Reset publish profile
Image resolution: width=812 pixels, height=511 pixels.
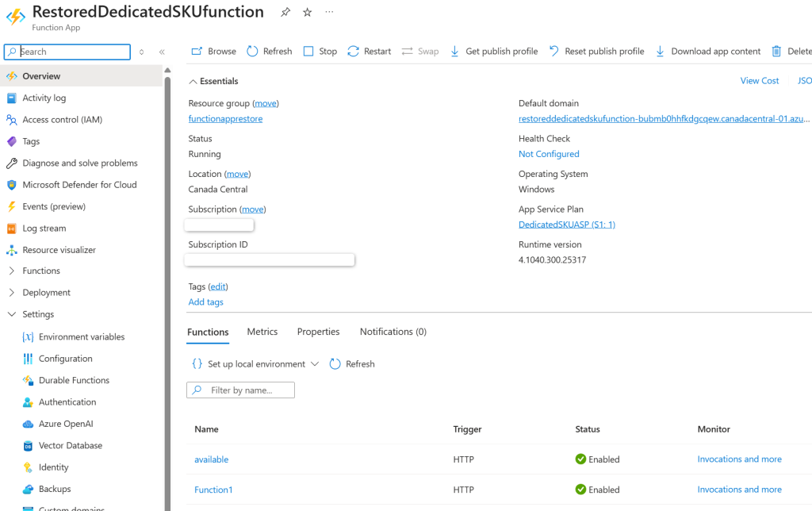pyautogui.click(x=596, y=52)
